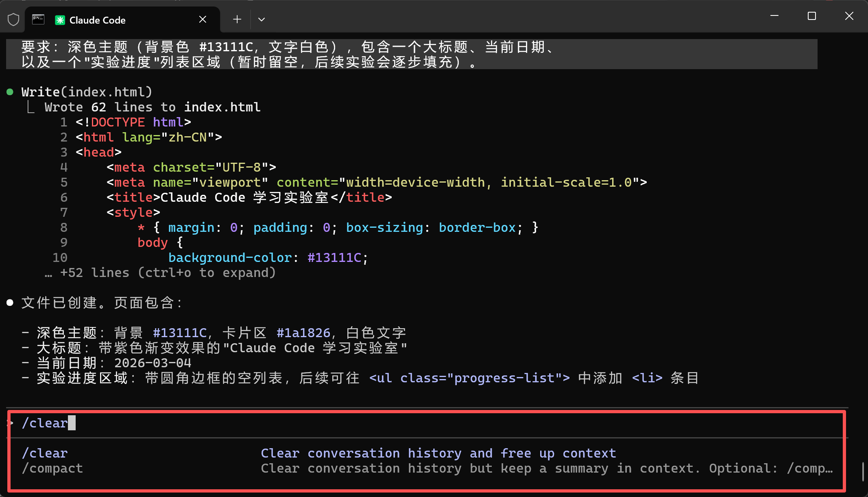
Task: Click the green Claude Code star icon
Action: (x=60, y=20)
